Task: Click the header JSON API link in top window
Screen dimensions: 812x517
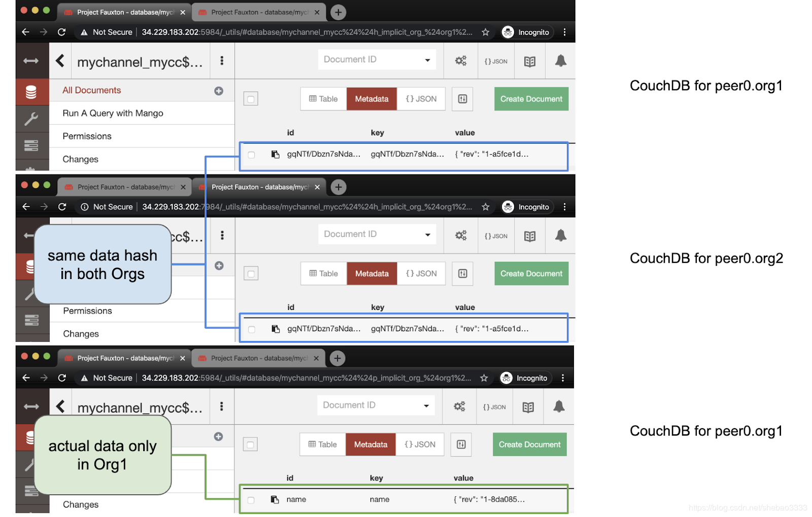Action: click(496, 61)
